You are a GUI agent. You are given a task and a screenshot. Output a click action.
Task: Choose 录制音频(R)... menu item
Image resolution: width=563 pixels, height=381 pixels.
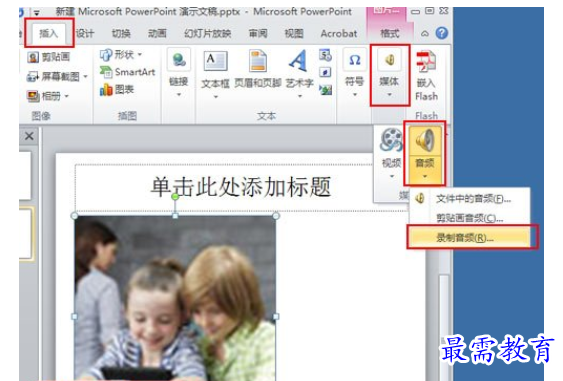470,237
